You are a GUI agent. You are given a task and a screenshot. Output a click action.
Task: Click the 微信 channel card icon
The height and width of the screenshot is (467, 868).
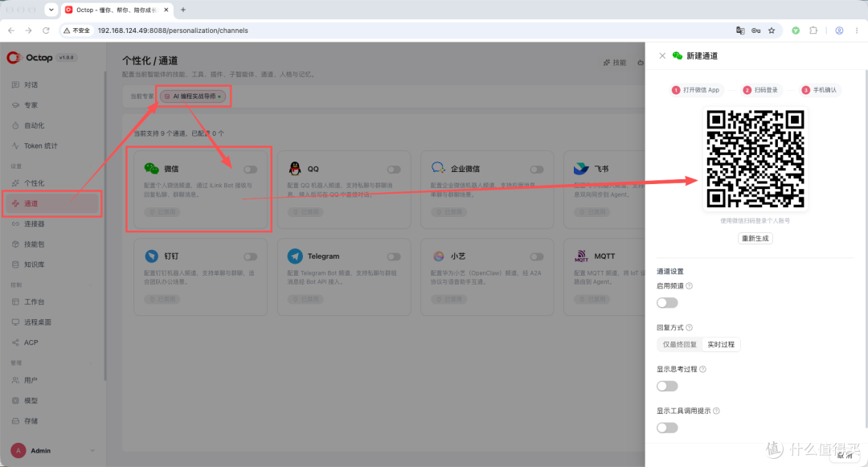point(151,169)
